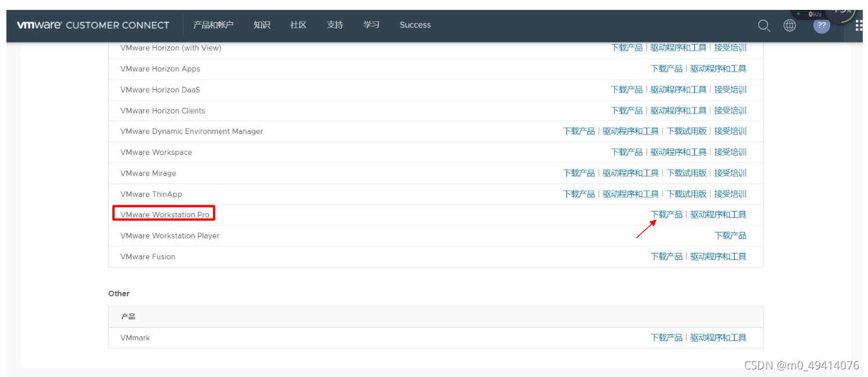The height and width of the screenshot is (377, 868).
Task: Click the Other section heading
Action: pos(119,294)
